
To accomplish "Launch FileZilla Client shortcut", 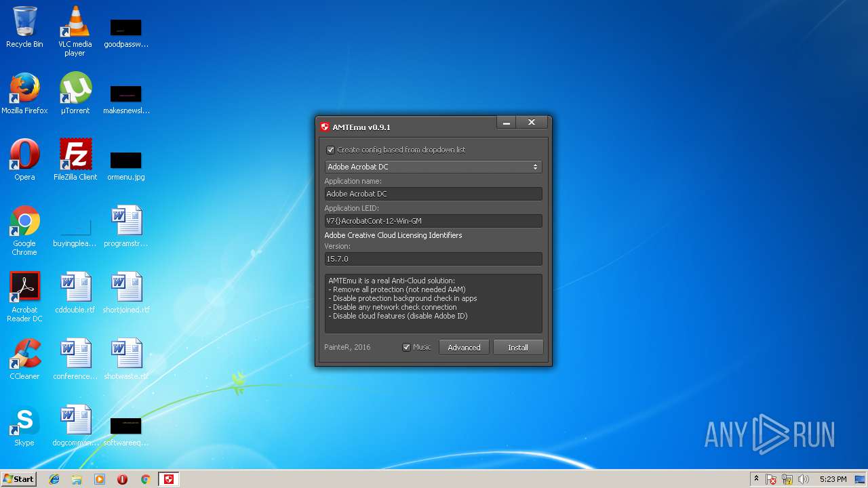I will point(75,159).
